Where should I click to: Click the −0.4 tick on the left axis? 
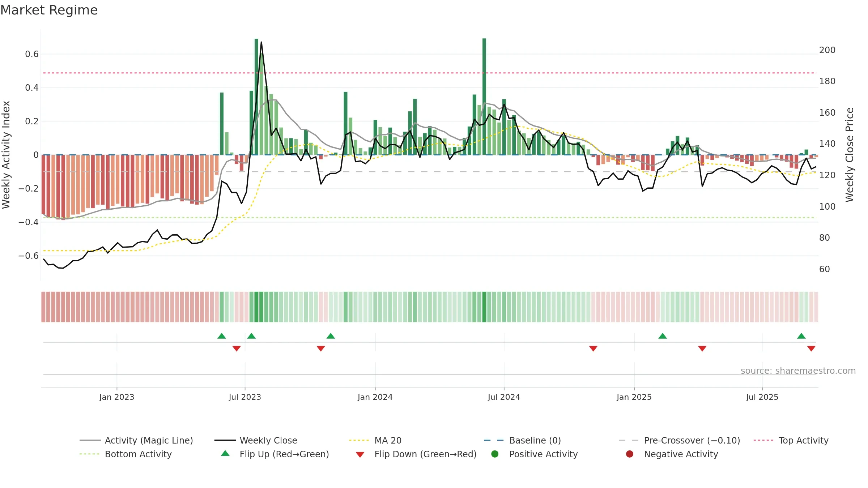coord(29,222)
